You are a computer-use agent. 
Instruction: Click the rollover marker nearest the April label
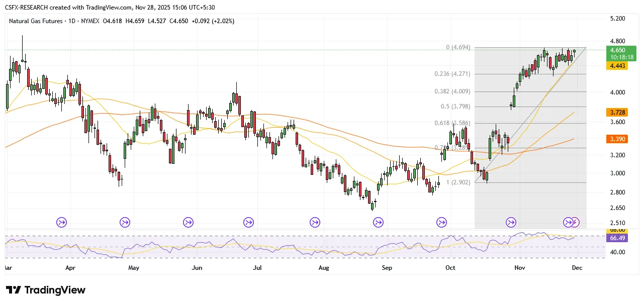tap(62, 222)
